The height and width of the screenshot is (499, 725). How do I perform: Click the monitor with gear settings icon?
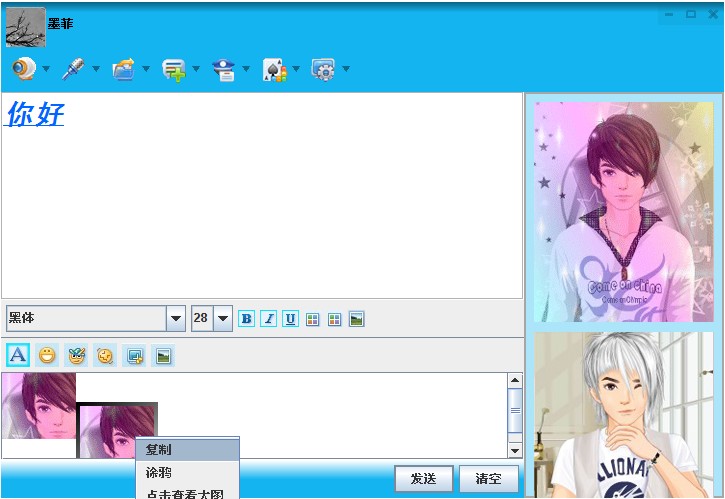[x=323, y=70]
